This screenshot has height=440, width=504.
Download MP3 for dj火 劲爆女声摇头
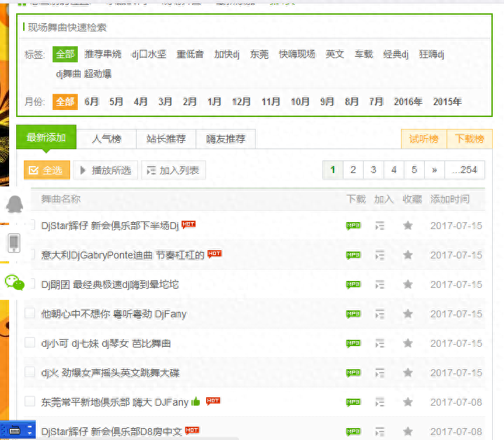[353, 373]
